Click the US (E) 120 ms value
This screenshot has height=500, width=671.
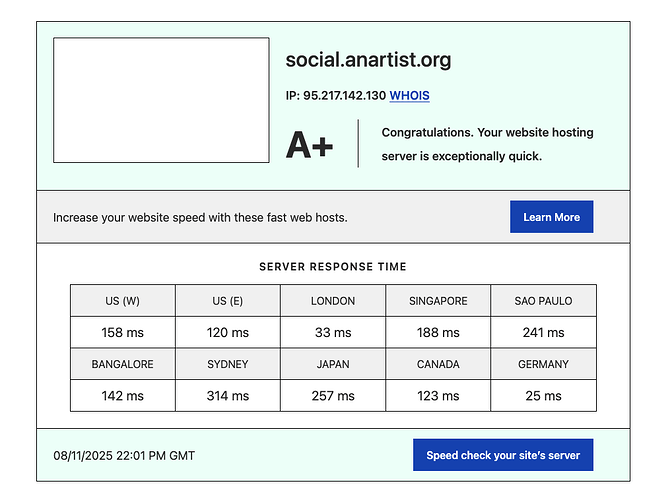pyautogui.click(x=228, y=332)
